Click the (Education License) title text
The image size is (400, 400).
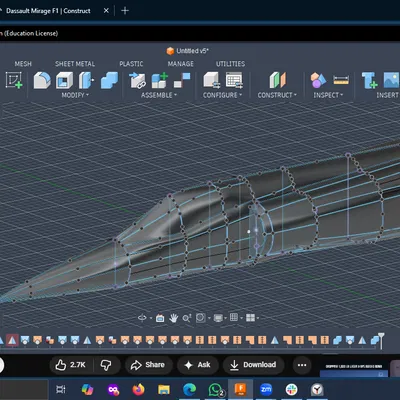[x=31, y=33]
